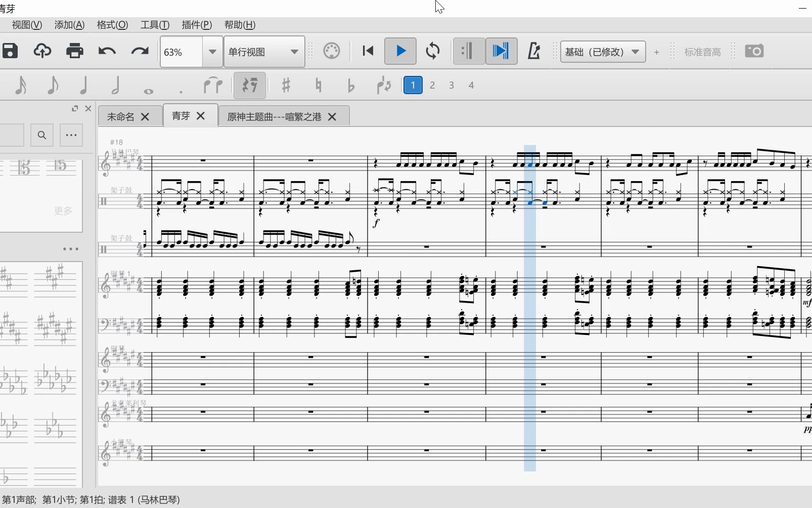Select half note duration
Image resolution: width=812 pixels, height=508 pixels.
(116, 85)
